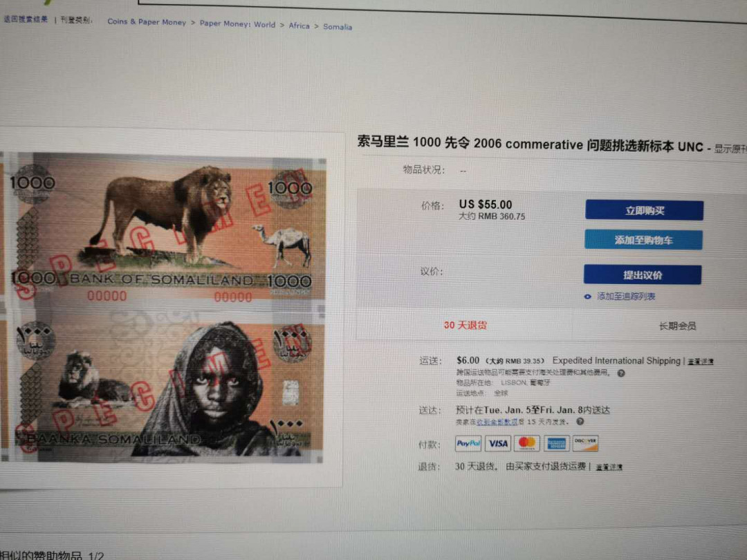747x560 pixels.
Task: Click the VISA card icon
Action: (498, 443)
